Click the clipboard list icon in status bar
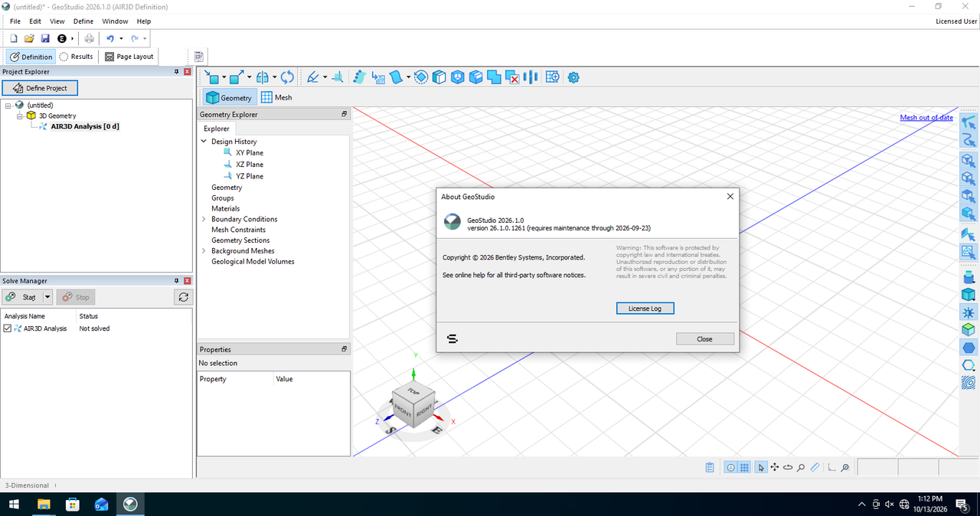Viewport: 980px width, 516px height. point(710,467)
